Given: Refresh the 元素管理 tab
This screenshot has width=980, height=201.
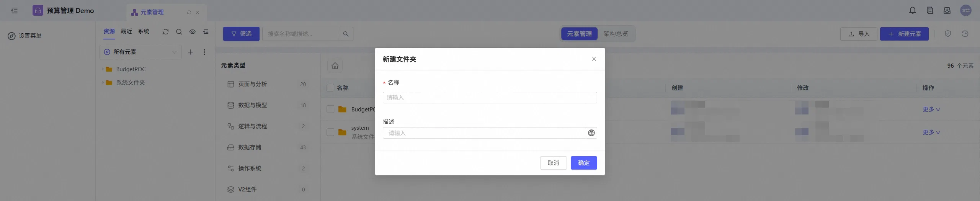Looking at the screenshot, I should [189, 12].
